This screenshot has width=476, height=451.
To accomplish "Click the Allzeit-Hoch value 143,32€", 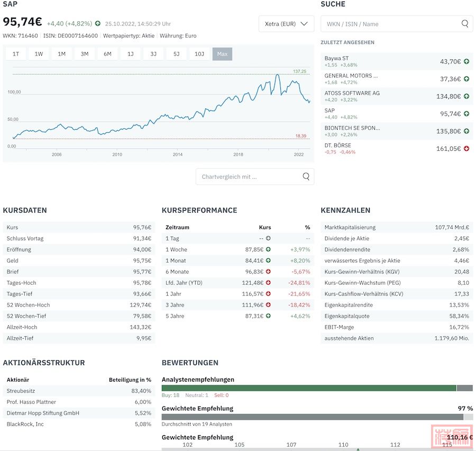I will coord(141,327).
